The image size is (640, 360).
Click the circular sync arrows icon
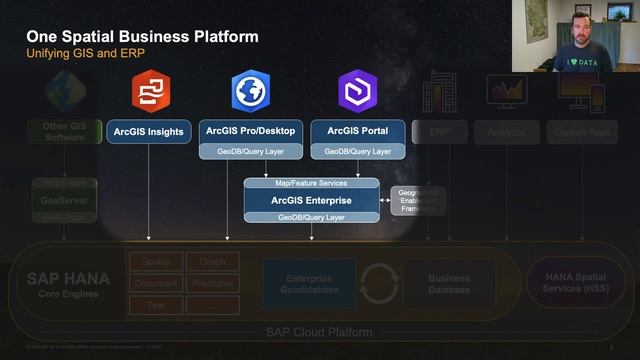(x=379, y=284)
